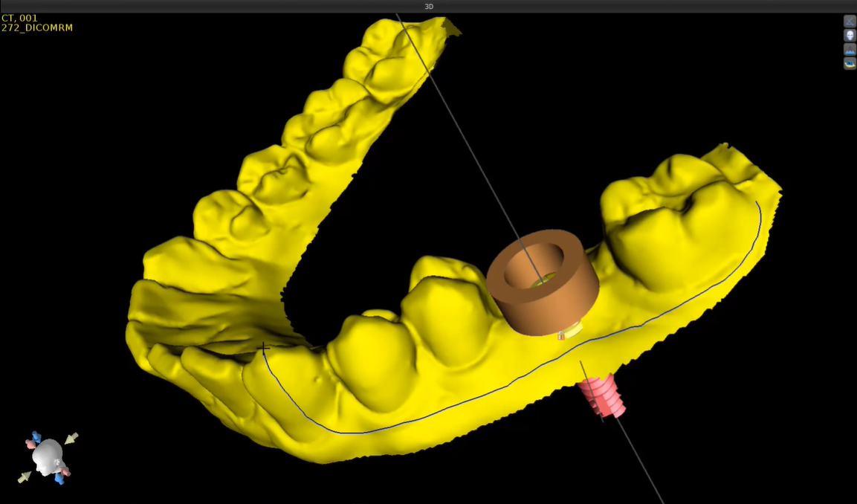Click the top blue arrow on orientation widget
857x504 pixels.
(x=36, y=436)
